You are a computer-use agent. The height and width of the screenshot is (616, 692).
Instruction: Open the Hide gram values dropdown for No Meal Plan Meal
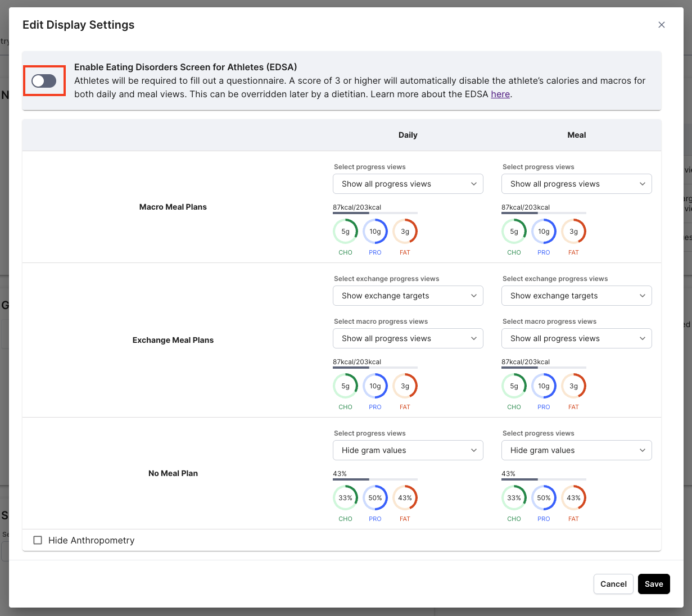(577, 450)
